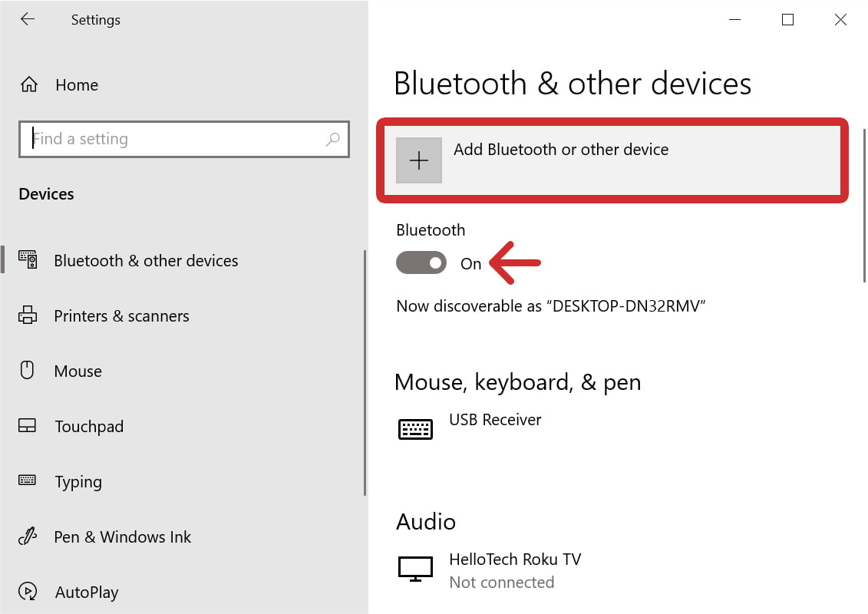Viewport: 868px width, 614px height.
Task: Click the magnifier icon in the search box
Action: coord(333,139)
